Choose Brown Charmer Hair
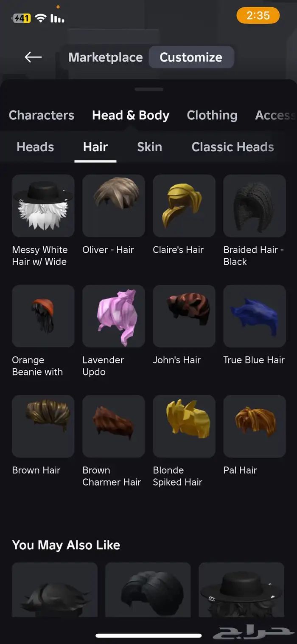This screenshot has width=297, height=644. (114, 427)
